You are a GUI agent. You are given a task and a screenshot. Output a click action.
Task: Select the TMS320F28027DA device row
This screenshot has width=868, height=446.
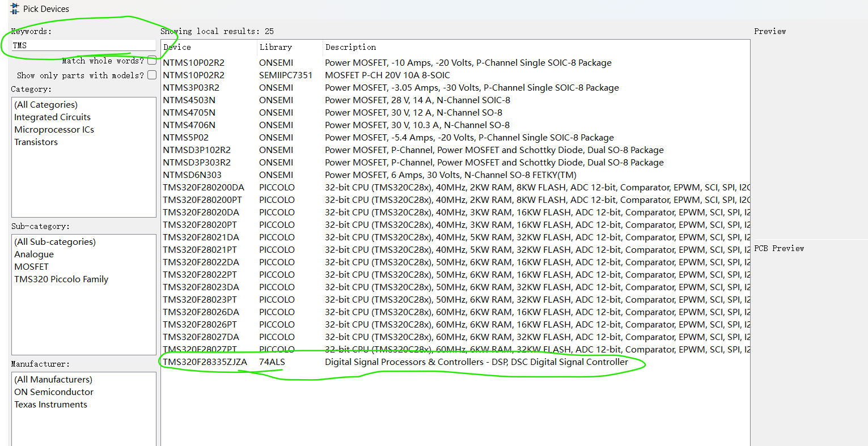tap(455, 337)
